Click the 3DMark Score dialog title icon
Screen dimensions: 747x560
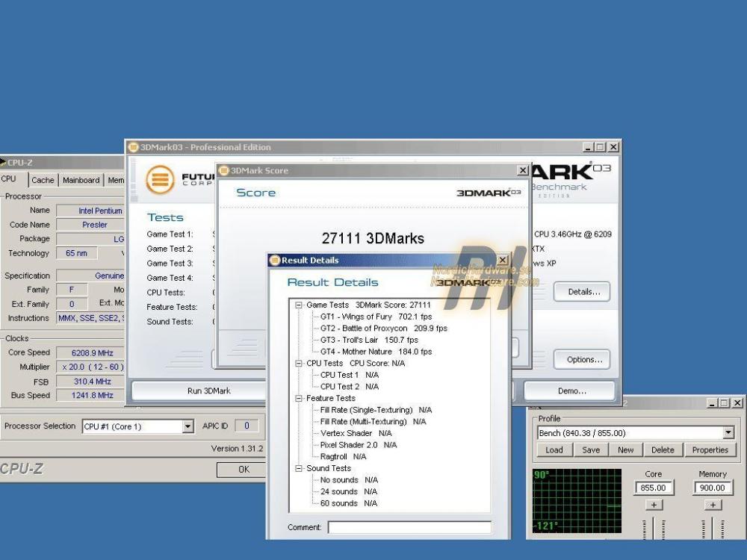pyautogui.click(x=223, y=170)
